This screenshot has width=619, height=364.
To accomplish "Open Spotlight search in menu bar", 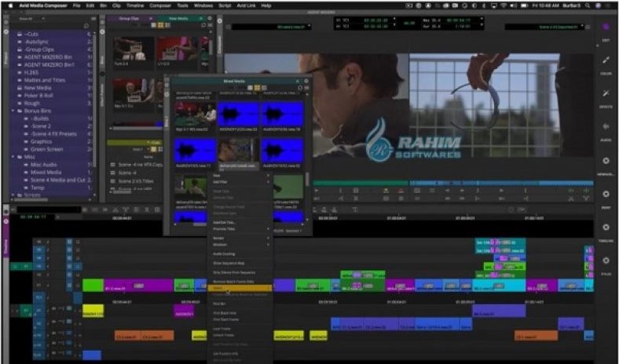I will [588, 5].
